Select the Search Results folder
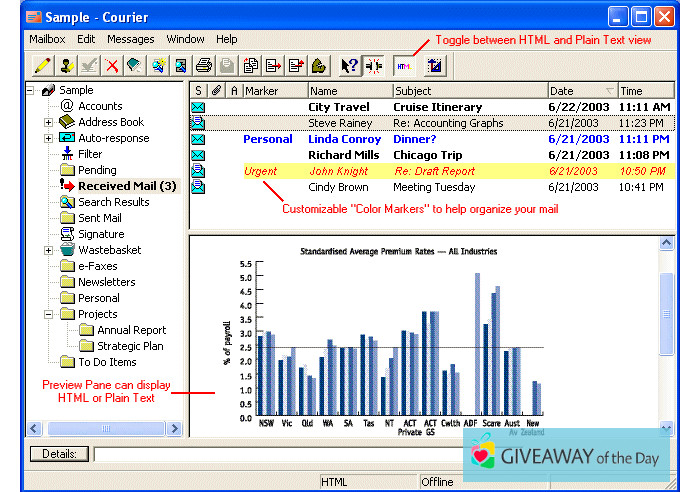 coord(113,202)
